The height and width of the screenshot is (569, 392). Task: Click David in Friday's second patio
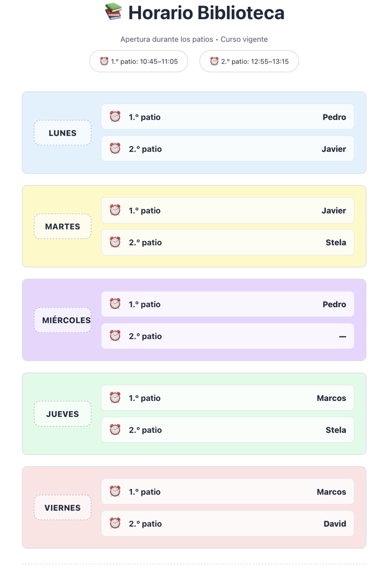(334, 524)
